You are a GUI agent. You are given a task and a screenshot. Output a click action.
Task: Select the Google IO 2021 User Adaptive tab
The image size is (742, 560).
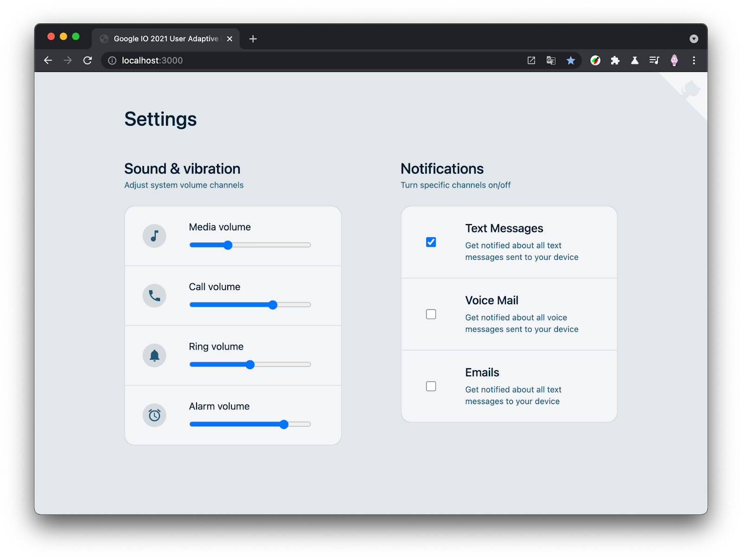[166, 39]
